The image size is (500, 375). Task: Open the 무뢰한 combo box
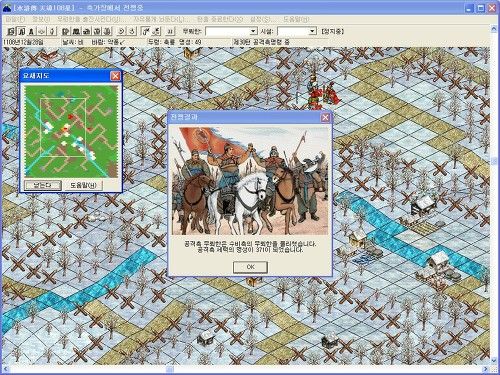[231, 31]
